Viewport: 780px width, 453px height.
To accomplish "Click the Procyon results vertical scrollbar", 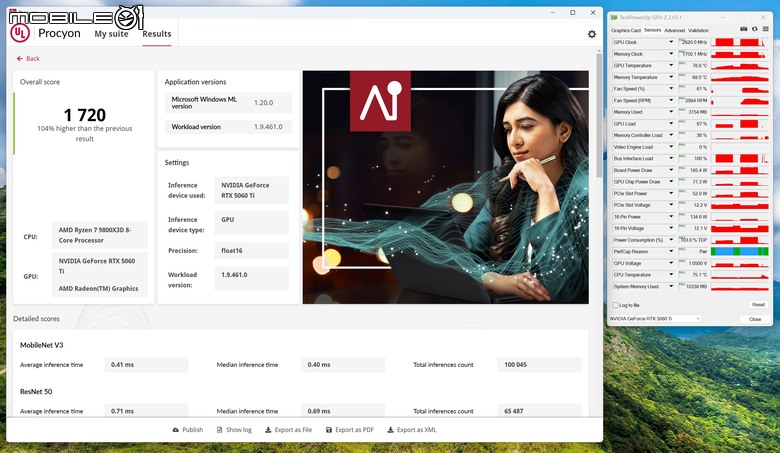I will tap(599, 114).
